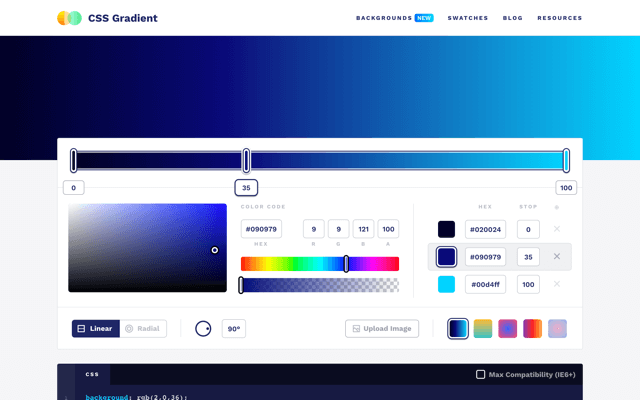Viewport: 640px width, 400px height.
Task: Click the NEW badge beside Backgrounds
Action: click(x=424, y=18)
